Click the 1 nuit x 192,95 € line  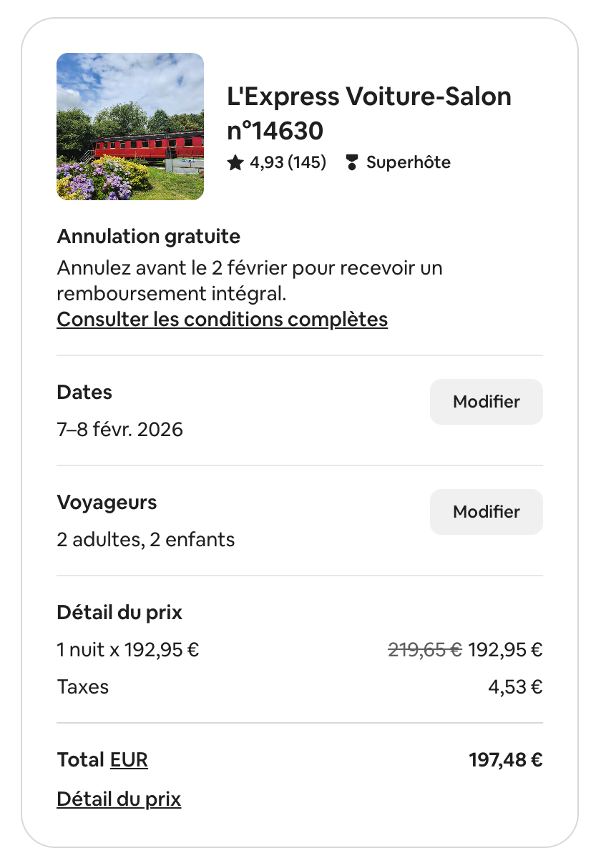[128, 650]
